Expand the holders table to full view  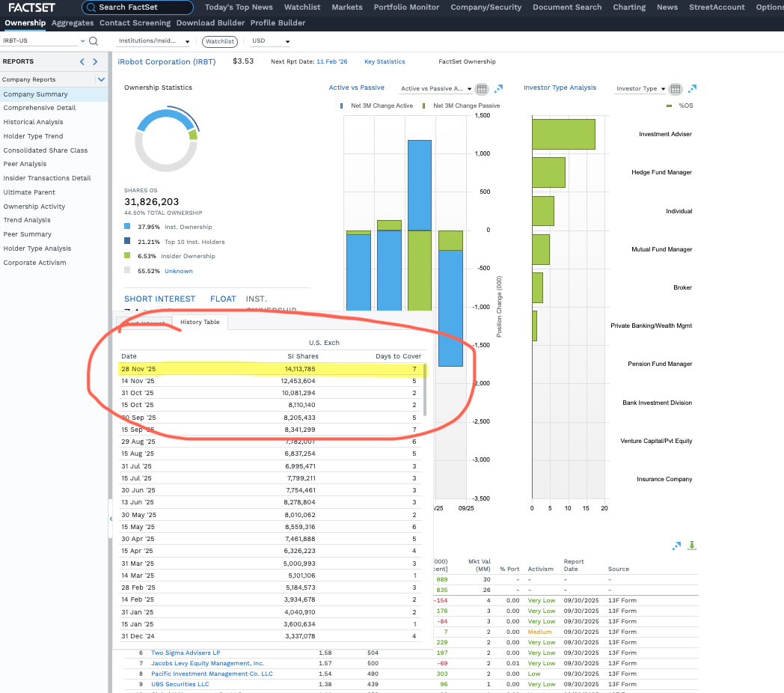pyautogui.click(x=676, y=546)
